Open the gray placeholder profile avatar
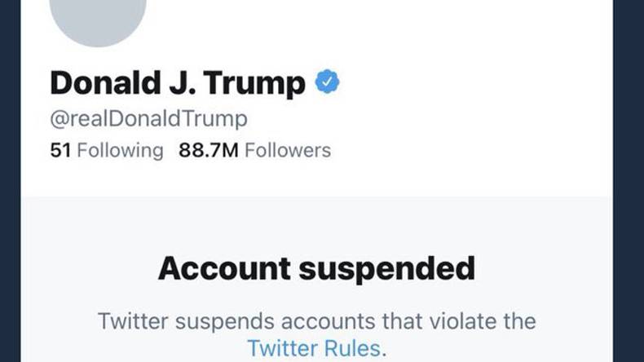 pos(98,20)
